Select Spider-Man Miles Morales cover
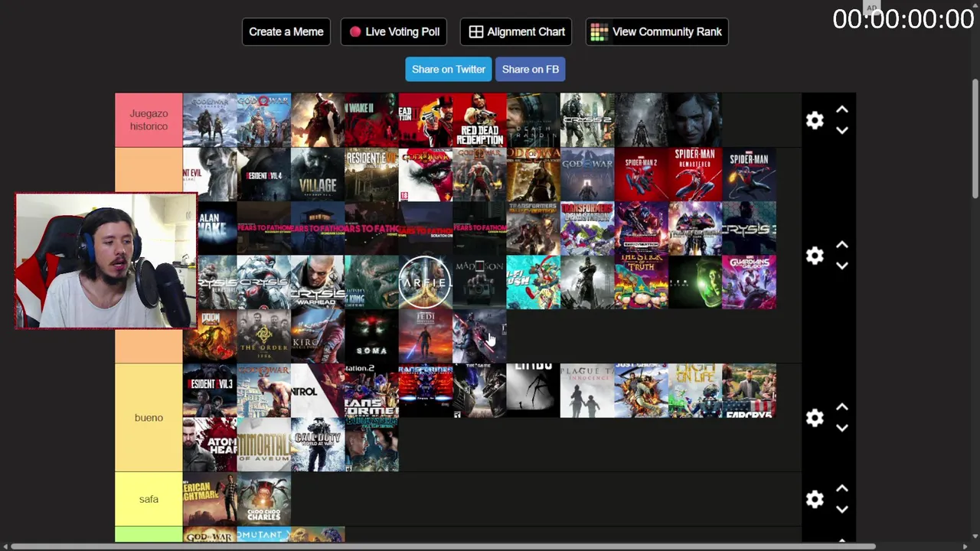Image resolution: width=980 pixels, height=551 pixels. coord(749,174)
